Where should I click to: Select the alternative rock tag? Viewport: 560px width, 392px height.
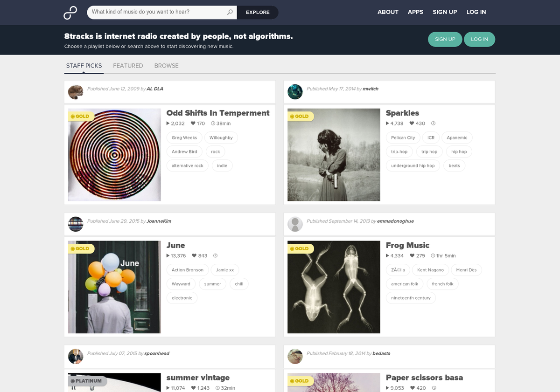[188, 166]
